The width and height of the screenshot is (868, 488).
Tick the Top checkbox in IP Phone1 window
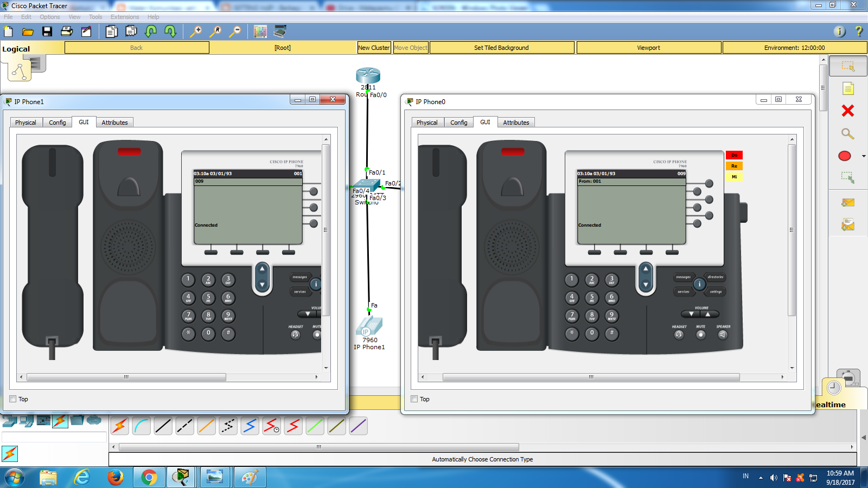click(13, 399)
